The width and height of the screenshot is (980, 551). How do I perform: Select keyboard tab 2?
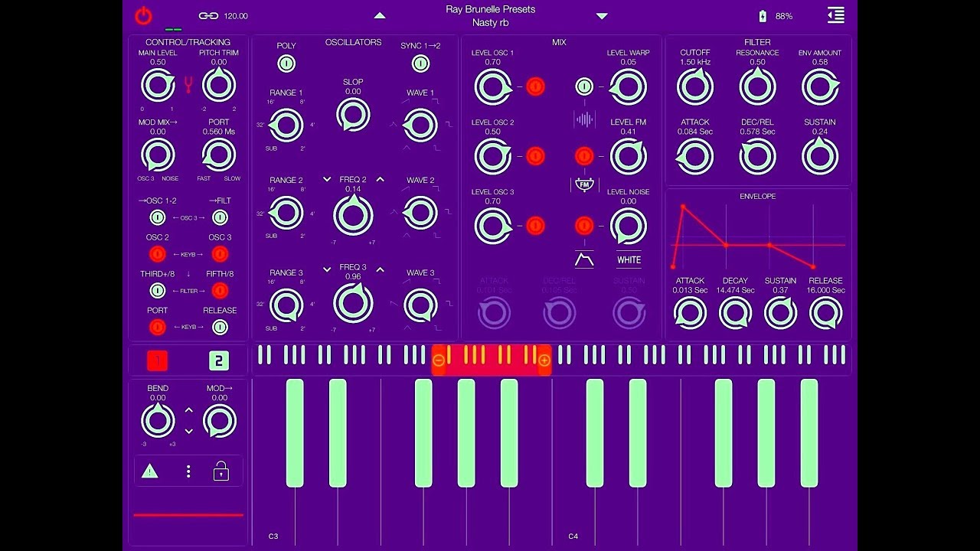click(219, 360)
